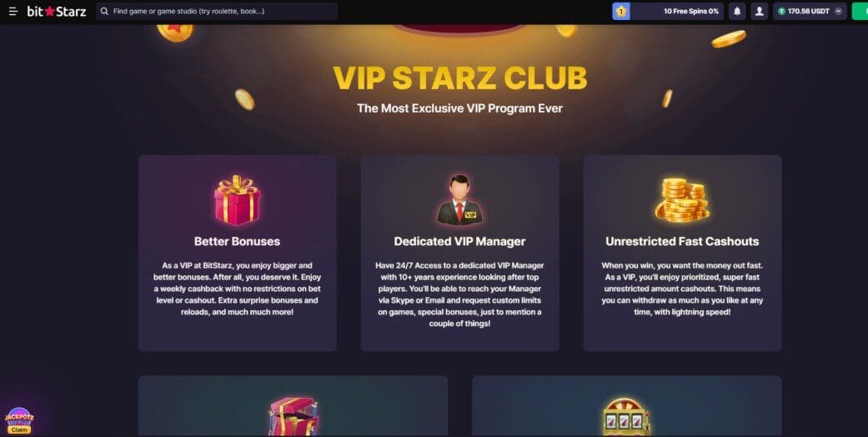
Task: Open the user profile icon
Action: coord(760,11)
